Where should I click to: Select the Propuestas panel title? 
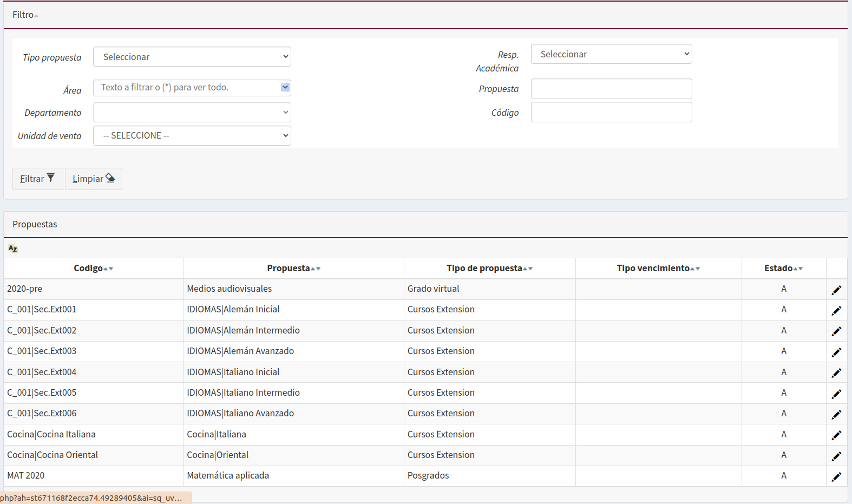point(35,224)
